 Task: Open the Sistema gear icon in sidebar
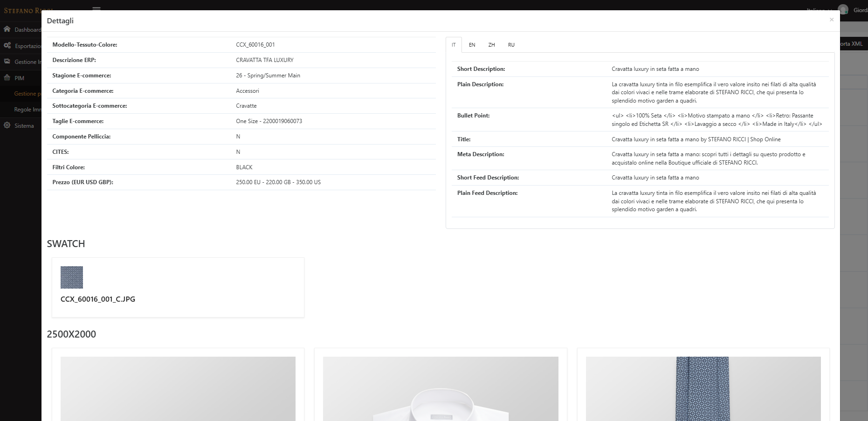pyautogui.click(x=7, y=125)
